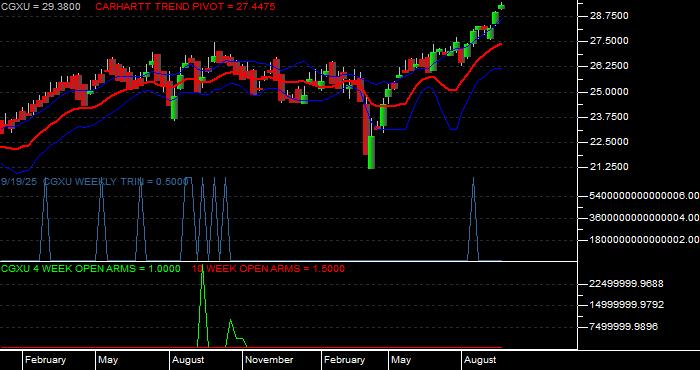Click the 25.0000 price axis value
This screenshot has height=370, width=700.
[x=608, y=92]
